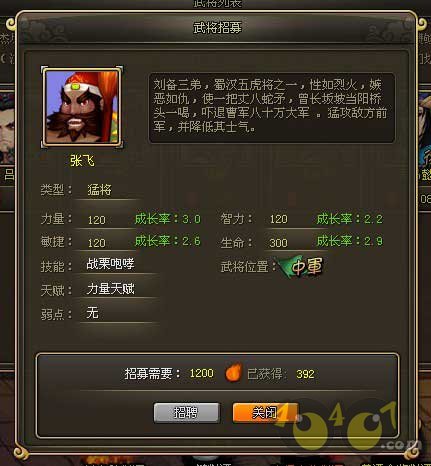This screenshot has height=466, width=431.
Task: Click the 生命 value 300 field
Action: tap(278, 243)
